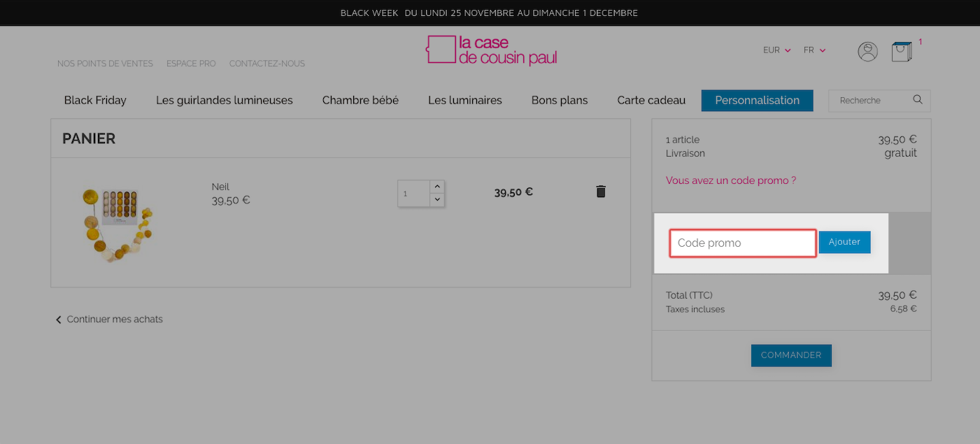Click Vous avez un code promo link
980x444 pixels.
[x=731, y=180]
